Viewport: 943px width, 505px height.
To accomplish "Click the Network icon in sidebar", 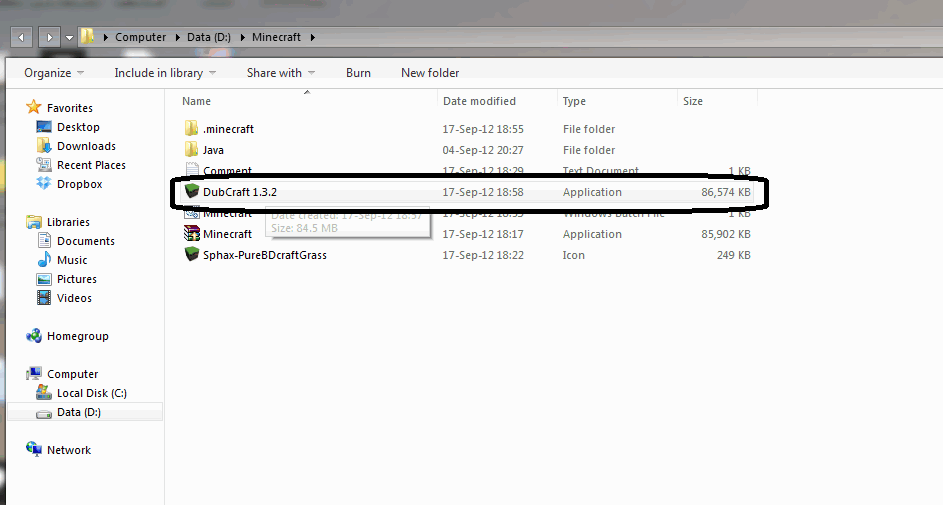I will click(x=34, y=449).
